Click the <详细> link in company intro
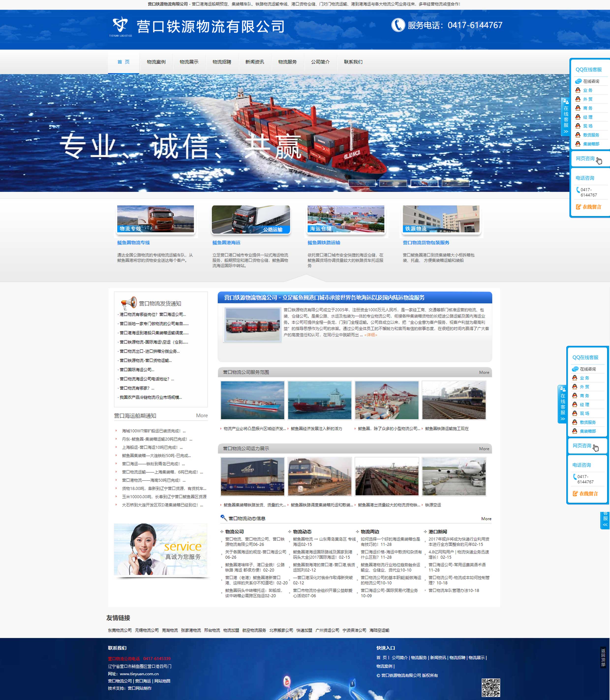The width and height of the screenshot is (610, 700). (370, 335)
